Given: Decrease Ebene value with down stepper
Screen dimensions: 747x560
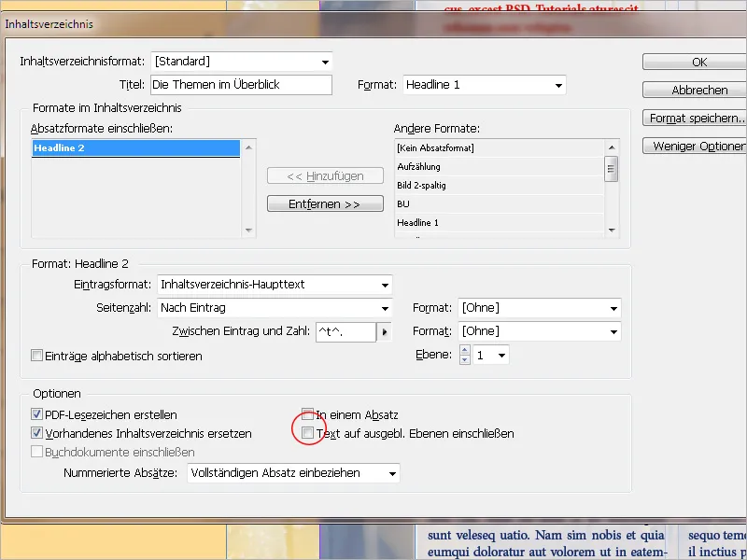Looking at the screenshot, I should (465, 360).
